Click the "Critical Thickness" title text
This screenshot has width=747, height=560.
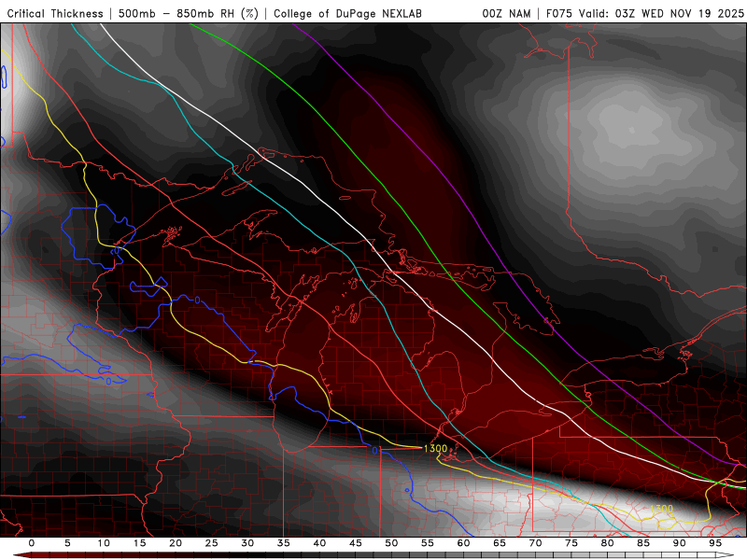tap(55, 14)
